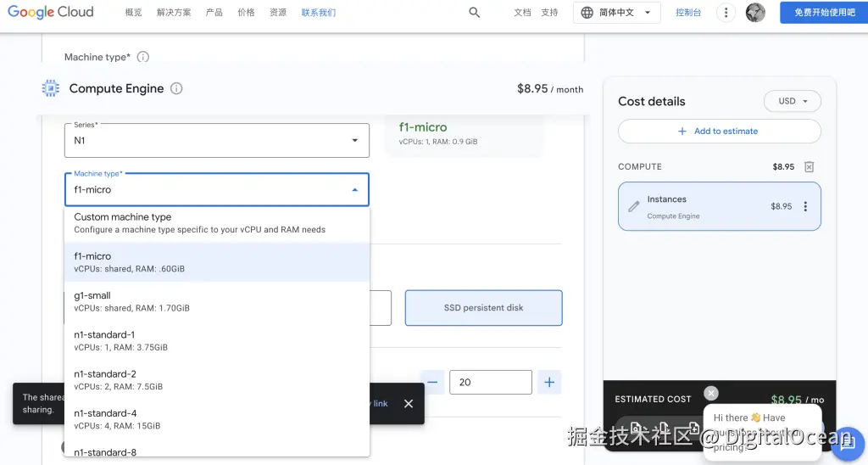Image resolution: width=868 pixels, height=465 pixels.
Task: Close the chat greeting popup
Action: point(711,393)
